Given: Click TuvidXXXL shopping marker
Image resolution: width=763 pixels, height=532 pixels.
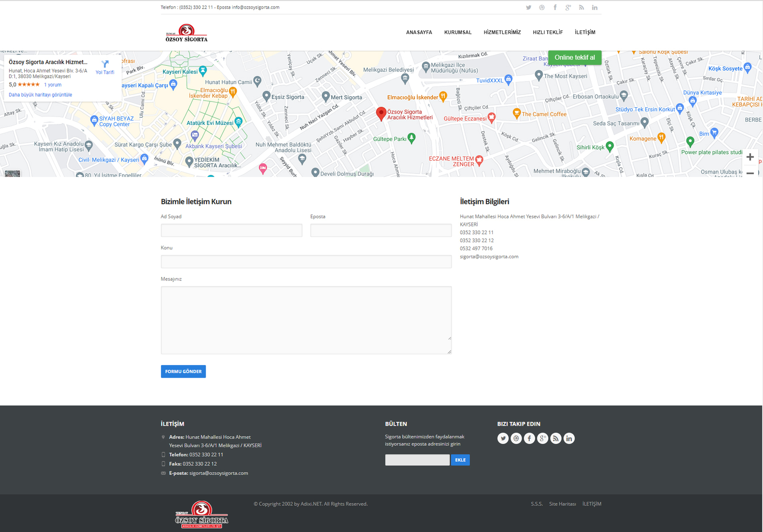Looking at the screenshot, I should click(508, 80).
